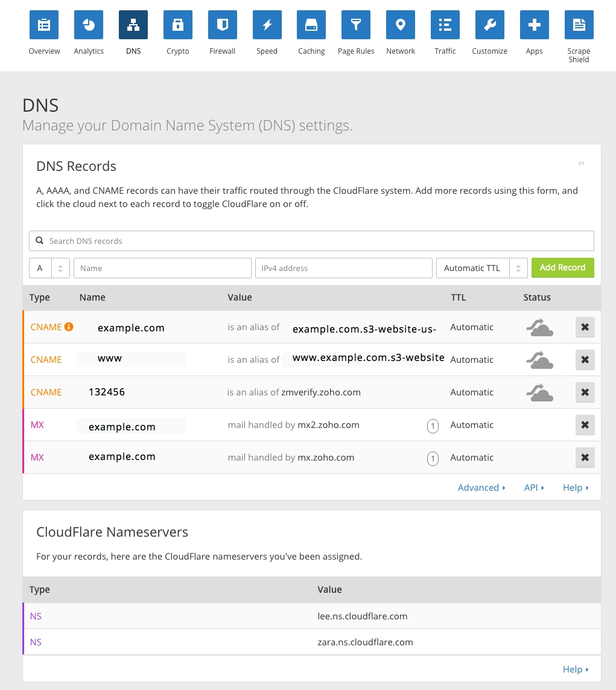
Task: Click the Customize tab label
Action: click(489, 51)
